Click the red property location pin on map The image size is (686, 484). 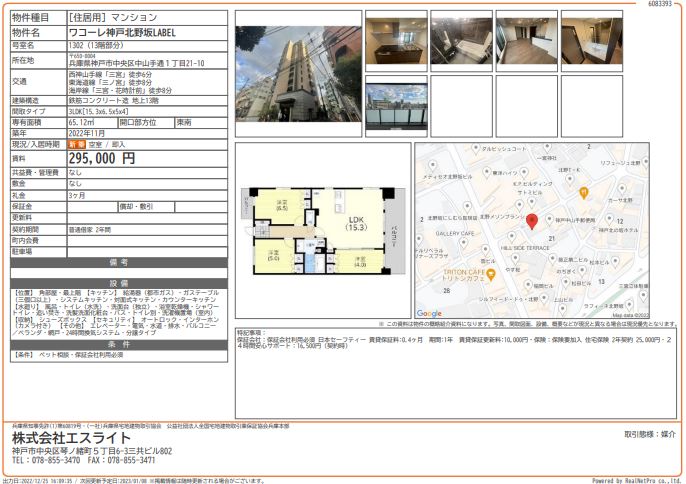[532, 221]
